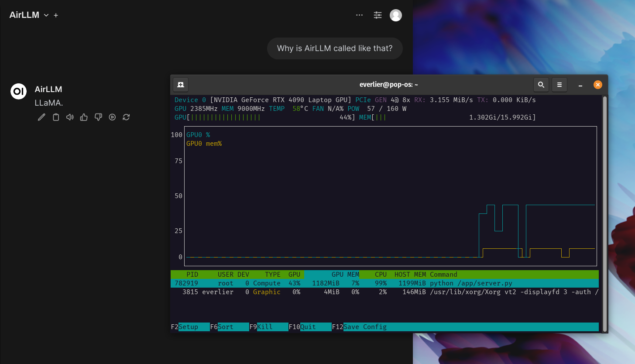635x364 pixels.
Task: Click the POW 57 / 160 W reading
Action: pyautogui.click(x=377, y=109)
